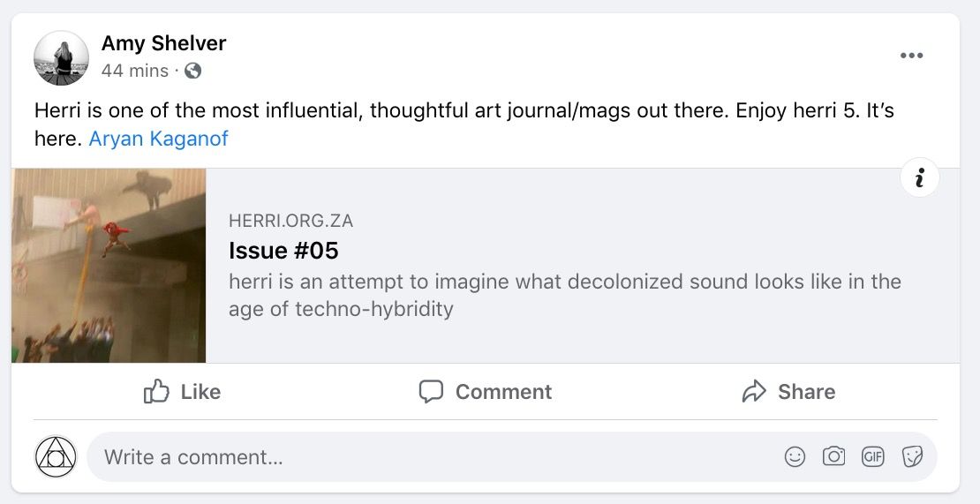Image resolution: width=980 pixels, height=504 pixels.
Task: Open the Issue #05 link title
Action: [283, 251]
